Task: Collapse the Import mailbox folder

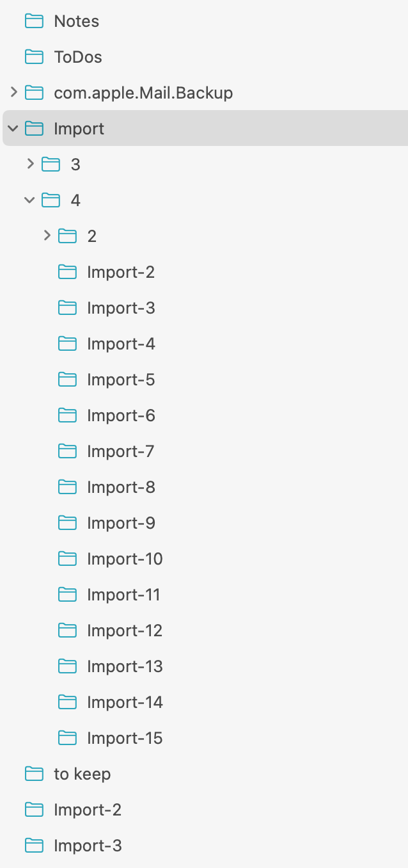Action: pos(13,129)
